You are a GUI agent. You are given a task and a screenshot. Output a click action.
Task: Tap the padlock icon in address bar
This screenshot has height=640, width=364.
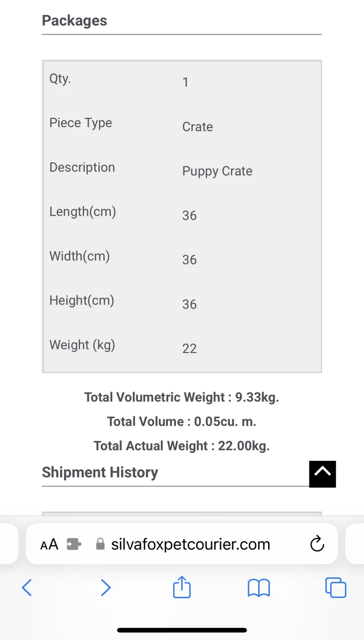[100, 544]
